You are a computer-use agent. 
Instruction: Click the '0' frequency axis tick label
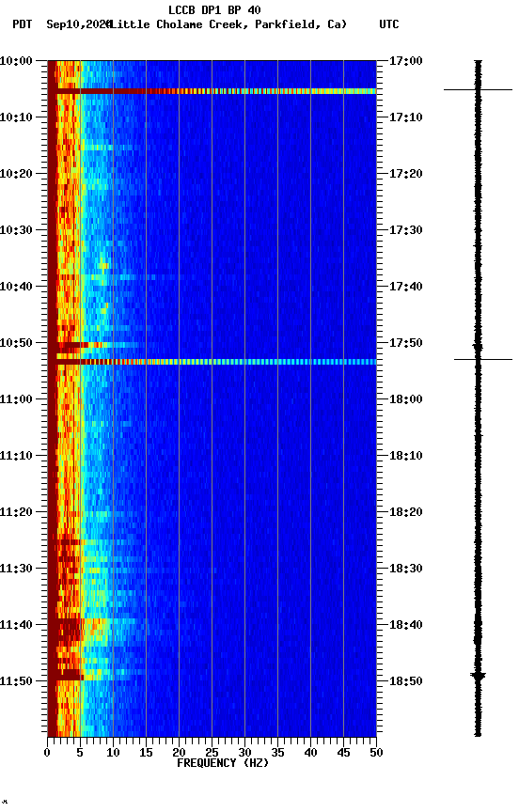47,753
